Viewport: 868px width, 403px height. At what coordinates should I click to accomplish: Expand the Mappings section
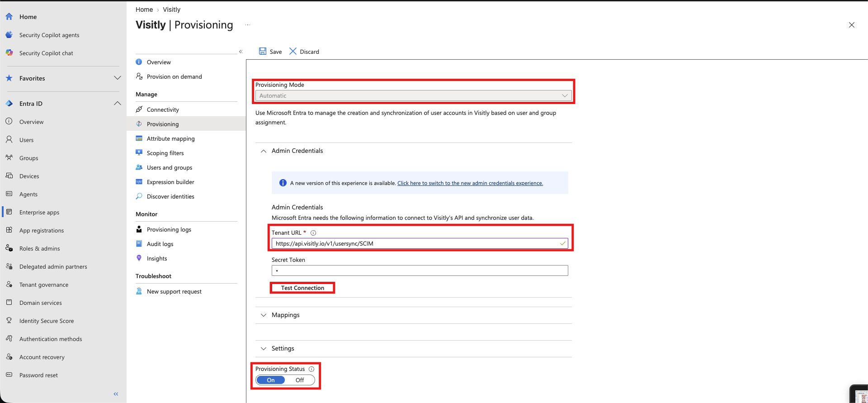[264, 315]
